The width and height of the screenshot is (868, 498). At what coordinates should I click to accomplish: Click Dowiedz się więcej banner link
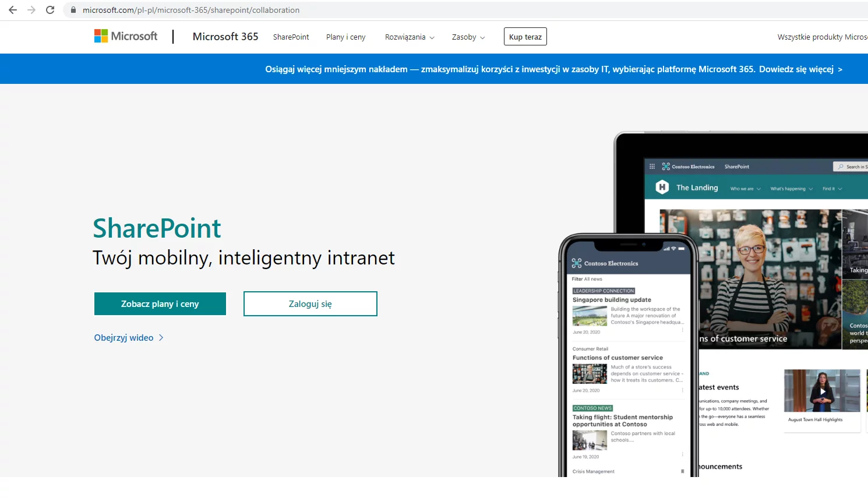coord(800,69)
